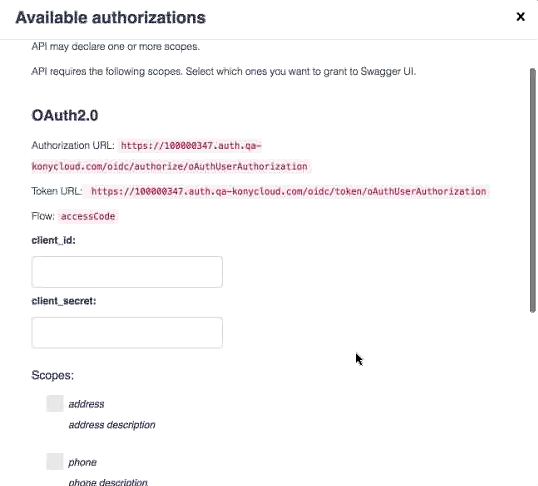
Task: Click the client_id: field label
Action: (x=54, y=240)
